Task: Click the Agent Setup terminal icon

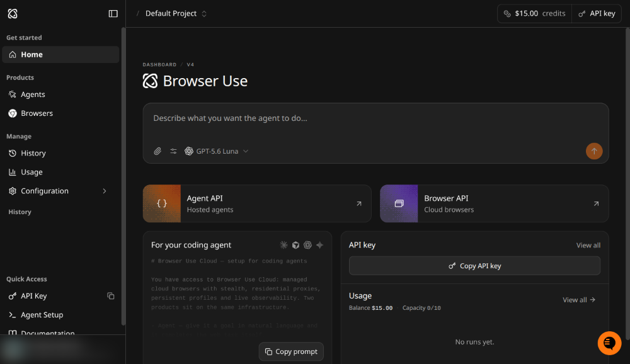Action: pyautogui.click(x=13, y=315)
